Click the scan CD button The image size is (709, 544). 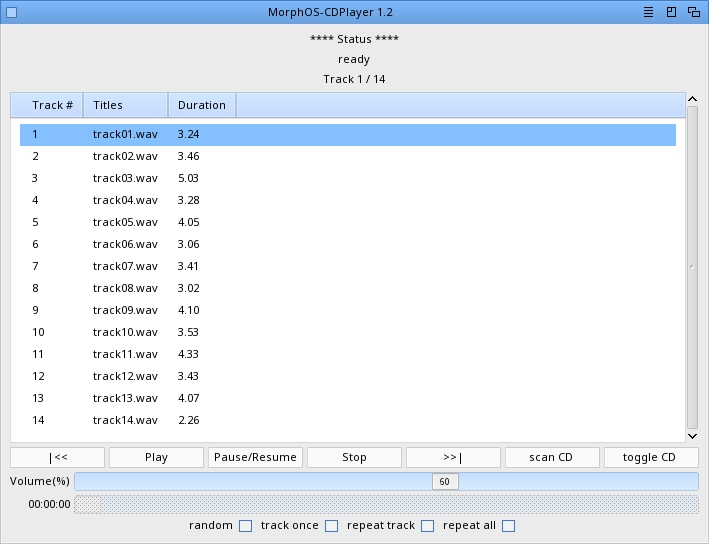point(553,457)
